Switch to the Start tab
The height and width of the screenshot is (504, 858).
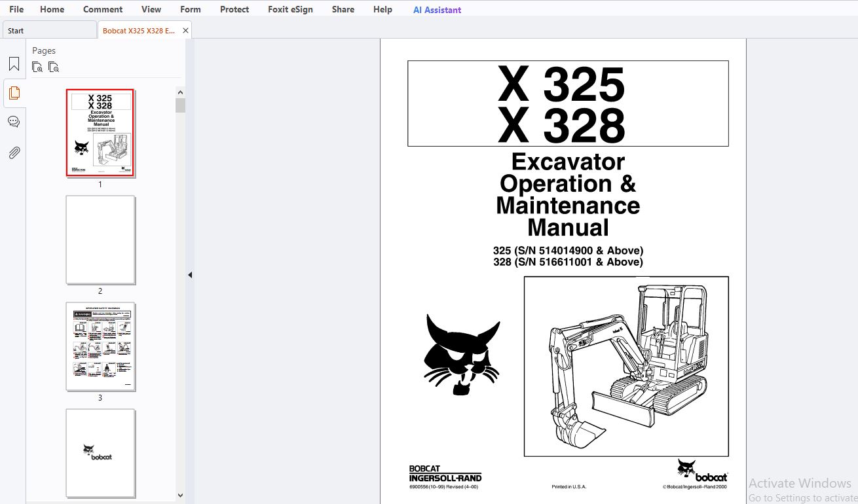[50, 30]
